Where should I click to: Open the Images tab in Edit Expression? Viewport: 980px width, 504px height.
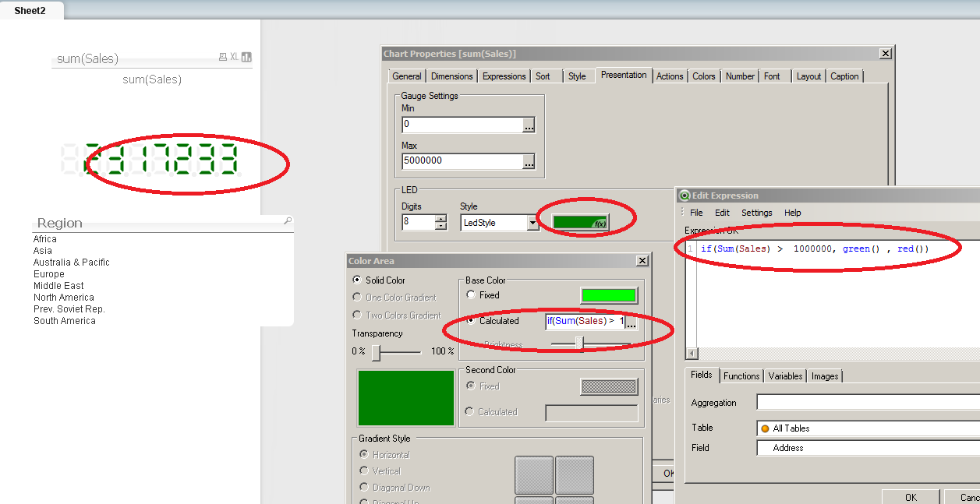point(825,376)
